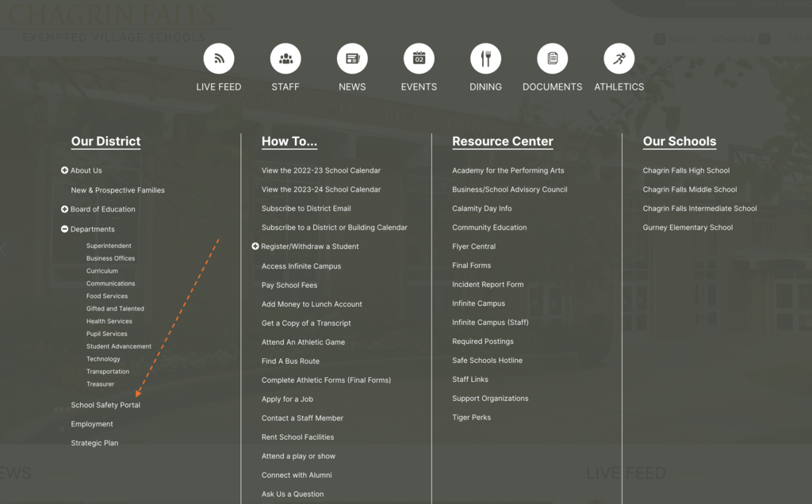Expand the Board of Education section
The width and height of the screenshot is (812, 504).
pos(64,209)
